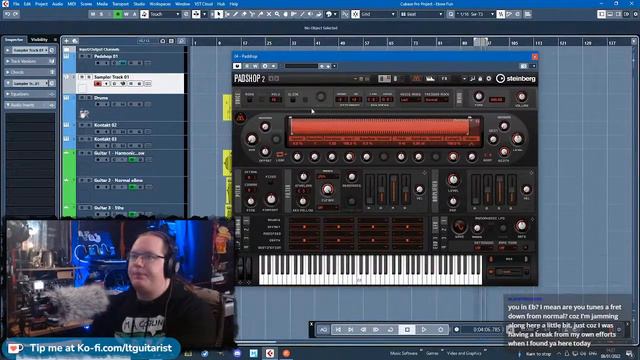Toggle record enable on Sampler Track 01
640x360 pixels.
tap(98, 84)
